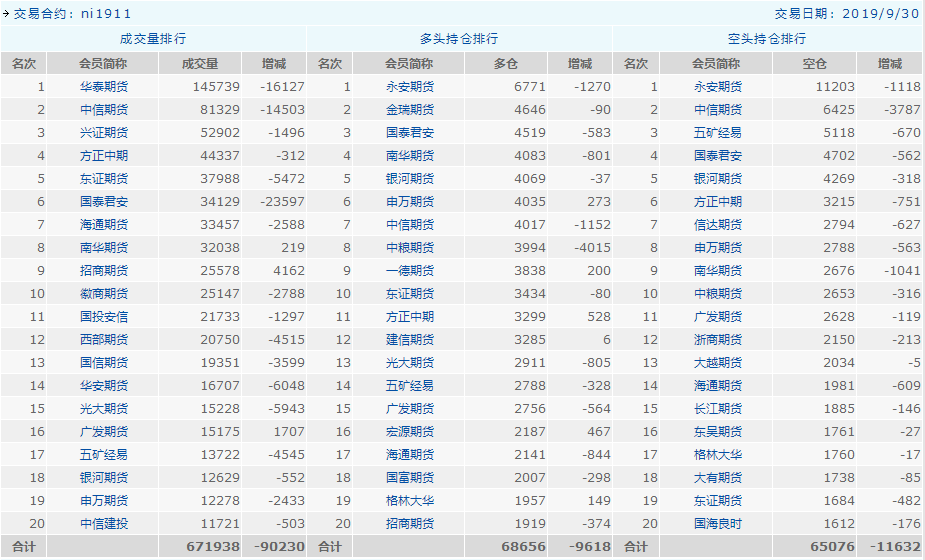The height and width of the screenshot is (560, 925).
Task: Click 金瑞期货 in long position ranking
Action: (409, 110)
